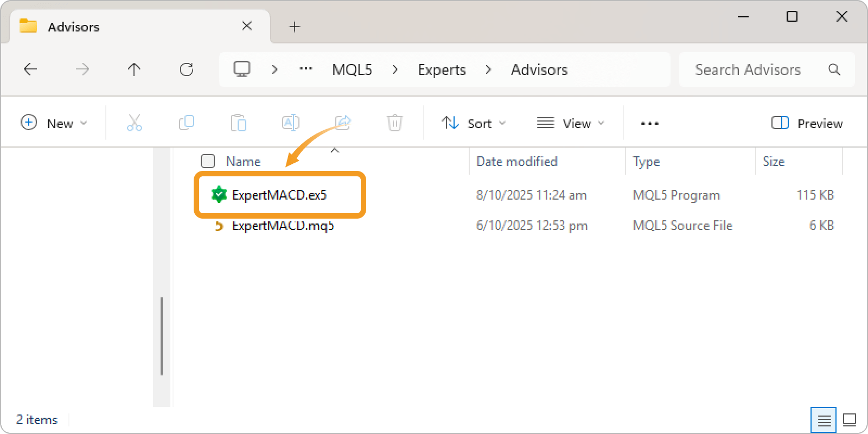This screenshot has width=868, height=434.
Task: Toggle the Preview pane
Action: pos(807,123)
